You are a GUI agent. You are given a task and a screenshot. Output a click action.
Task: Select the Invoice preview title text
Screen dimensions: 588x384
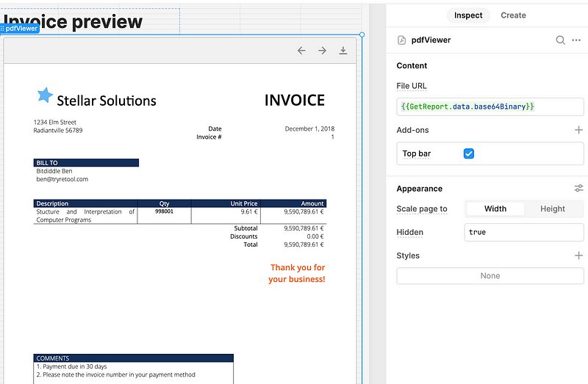[x=73, y=21]
